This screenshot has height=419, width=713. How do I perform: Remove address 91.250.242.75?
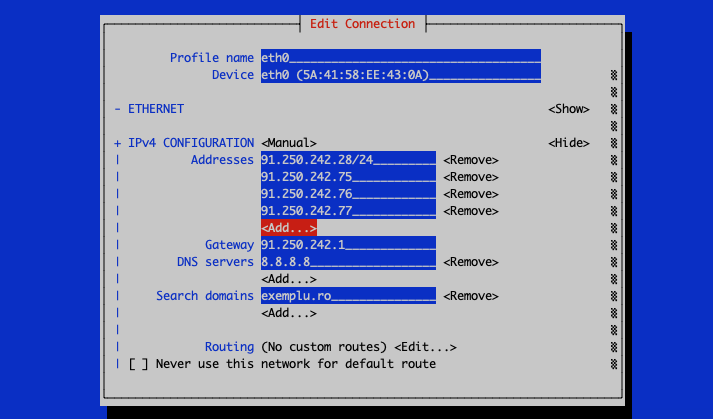click(471, 177)
